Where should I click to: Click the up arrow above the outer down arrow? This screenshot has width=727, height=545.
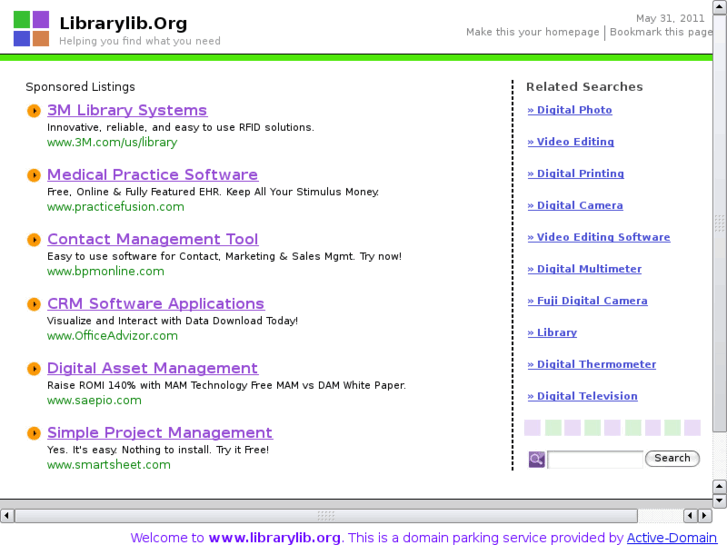[x=719, y=487]
